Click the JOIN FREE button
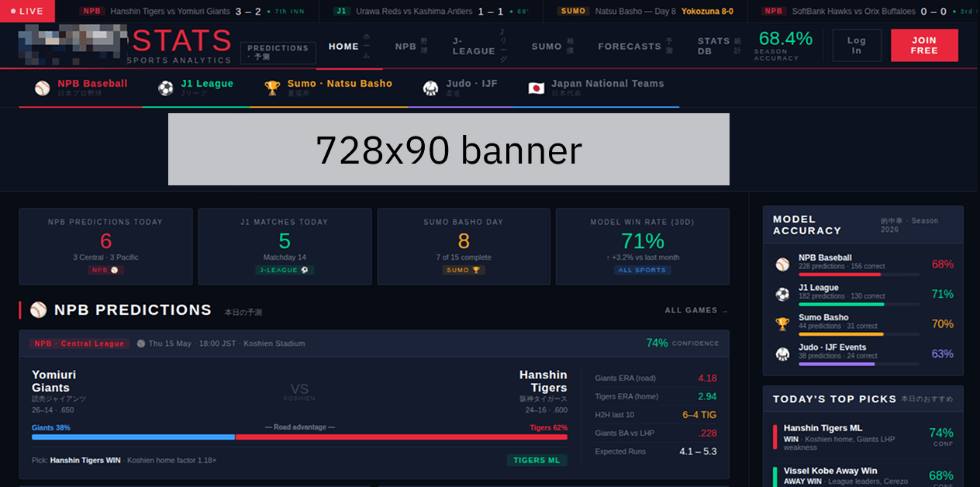 tap(924, 46)
